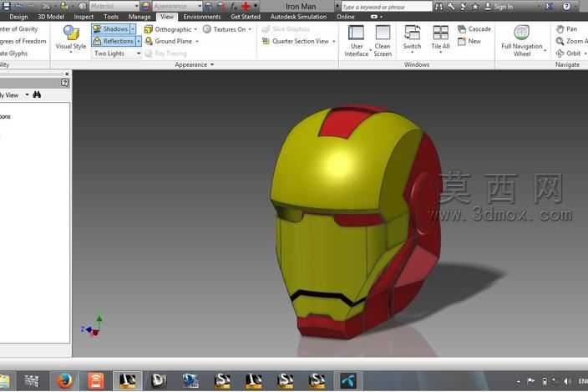588x392 pixels.
Task: Expand the Orthographic projection dropdown
Action: [x=195, y=29]
